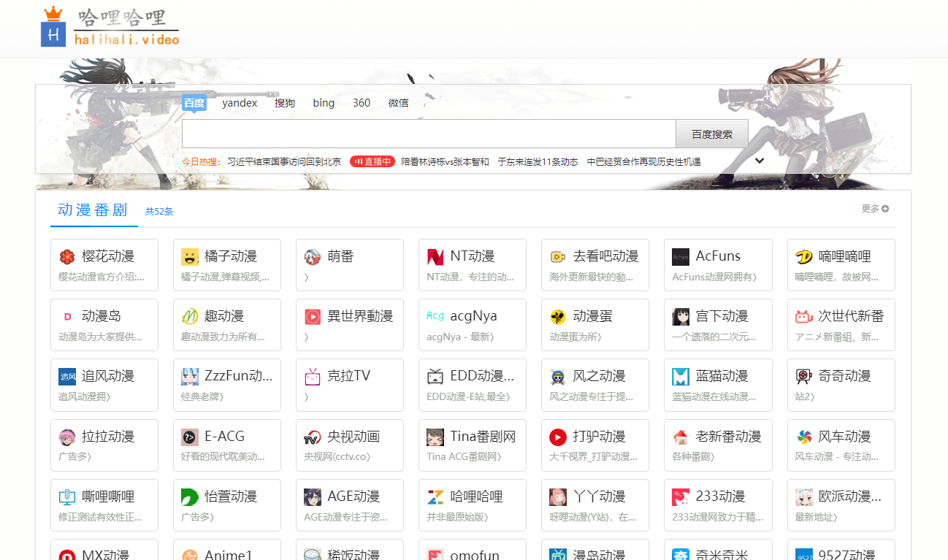Switch search engine to yandex

pyautogui.click(x=240, y=103)
